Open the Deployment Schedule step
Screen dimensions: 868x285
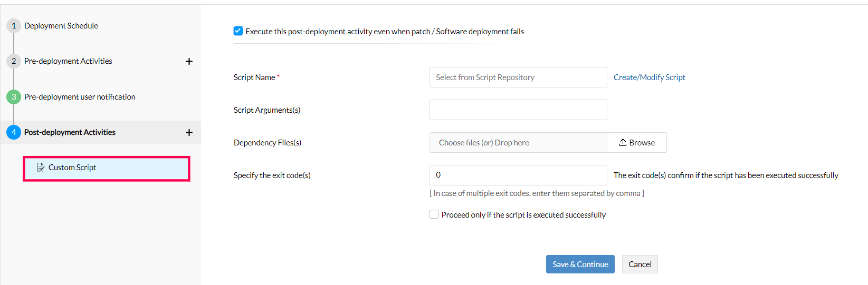click(x=61, y=26)
